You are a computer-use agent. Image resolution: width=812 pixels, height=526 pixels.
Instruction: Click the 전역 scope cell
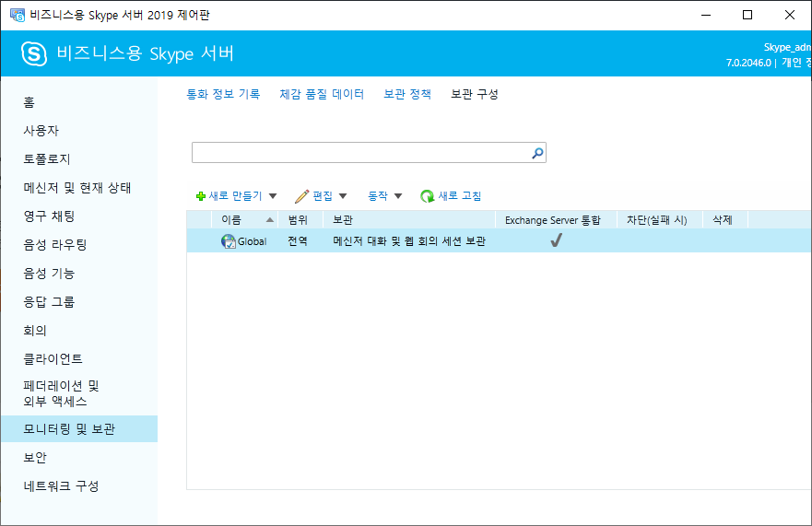(x=298, y=241)
